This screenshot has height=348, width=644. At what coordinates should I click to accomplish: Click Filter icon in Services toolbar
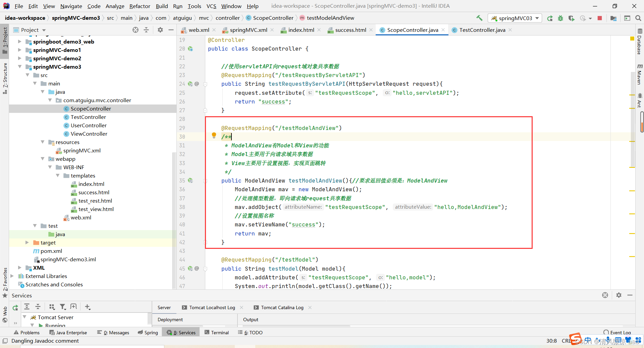[63, 306]
